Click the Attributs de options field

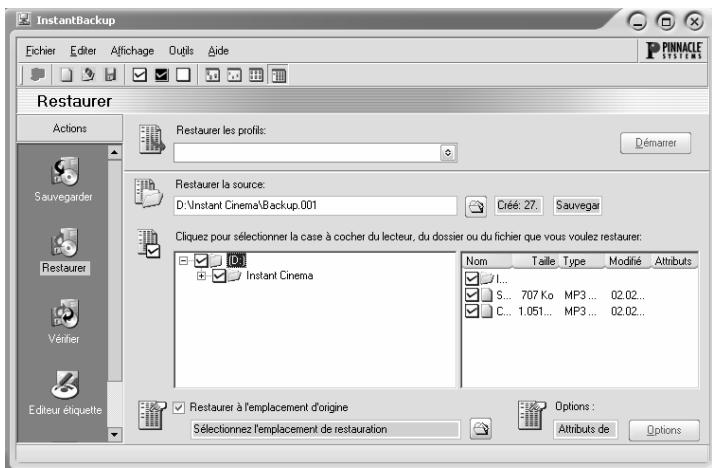coord(585,429)
